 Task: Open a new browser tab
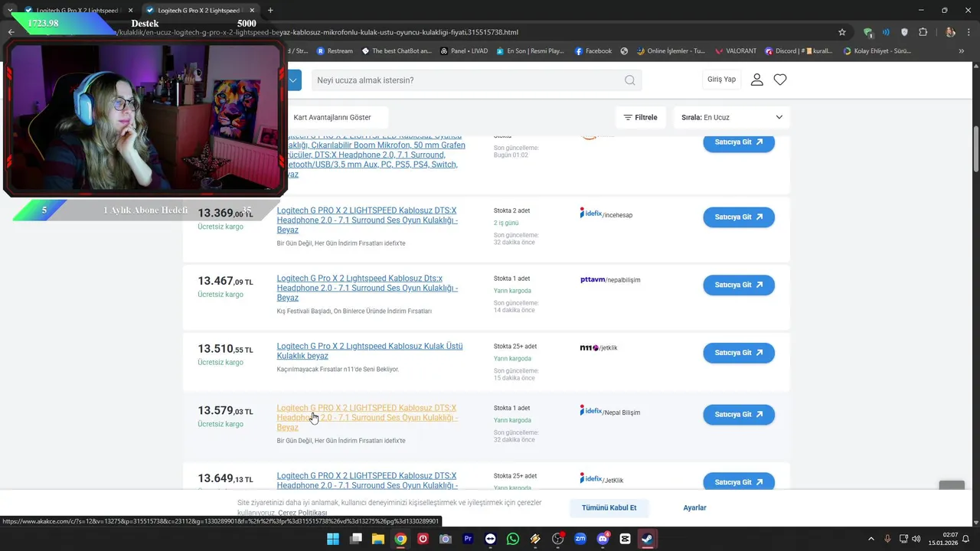click(x=270, y=11)
